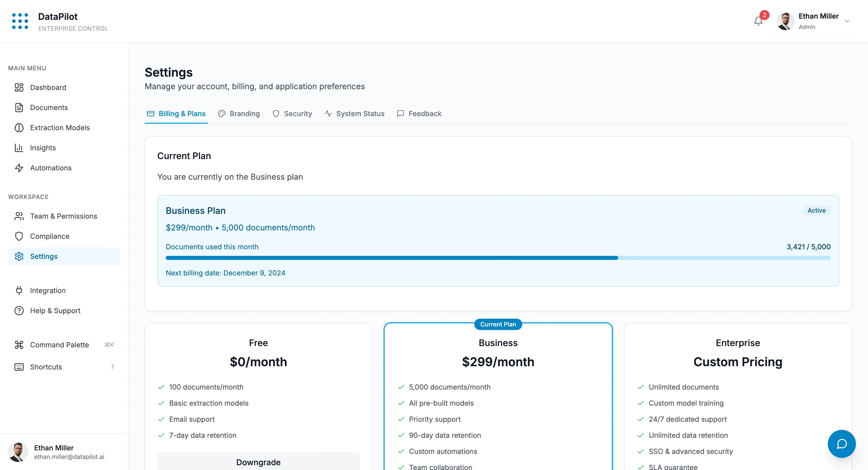Open Help & Support page
The image size is (868, 470).
pyautogui.click(x=55, y=310)
